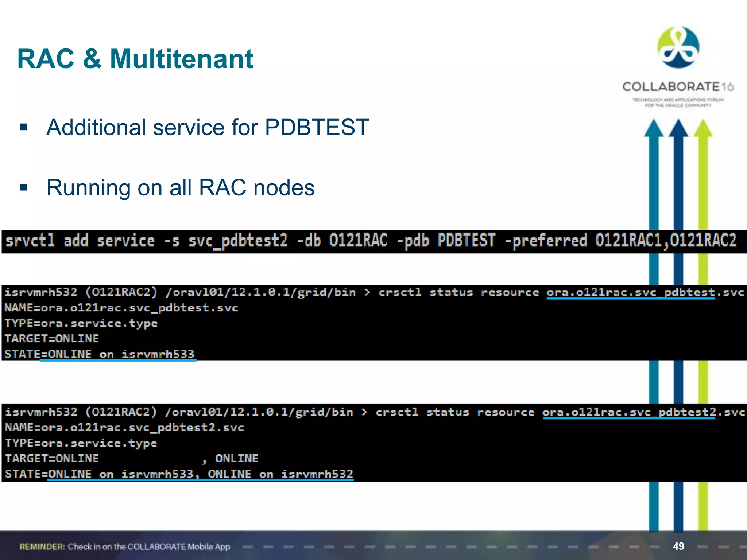
Task: Click underlined 'ora.o121rac.svc_pdbtest.svc' resource name
Action: (x=645, y=292)
